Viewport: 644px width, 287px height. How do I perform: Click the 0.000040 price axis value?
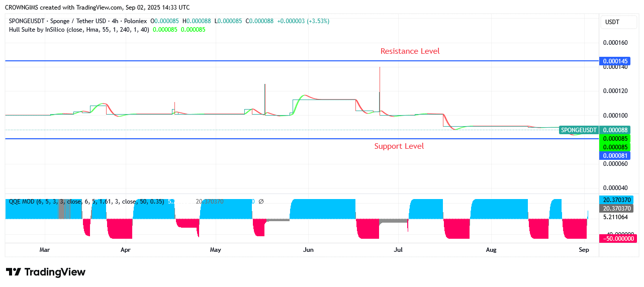615,188
